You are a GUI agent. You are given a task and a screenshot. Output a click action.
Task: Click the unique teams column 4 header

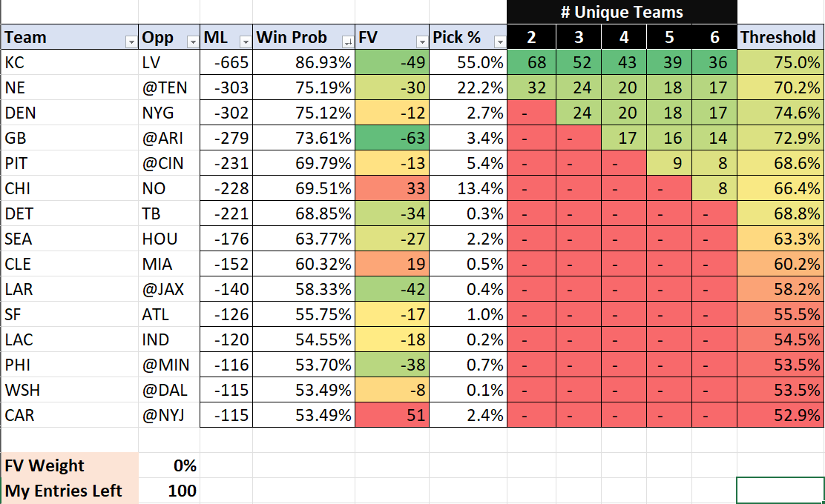(x=624, y=38)
